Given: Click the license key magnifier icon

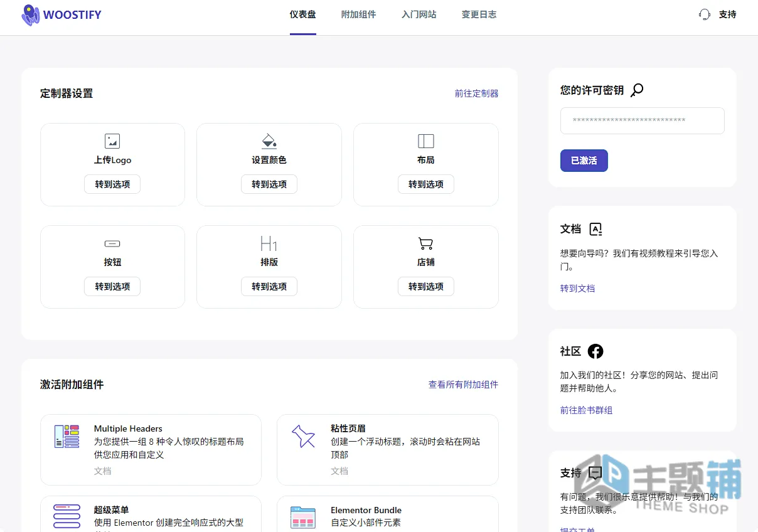Looking at the screenshot, I should [637, 90].
